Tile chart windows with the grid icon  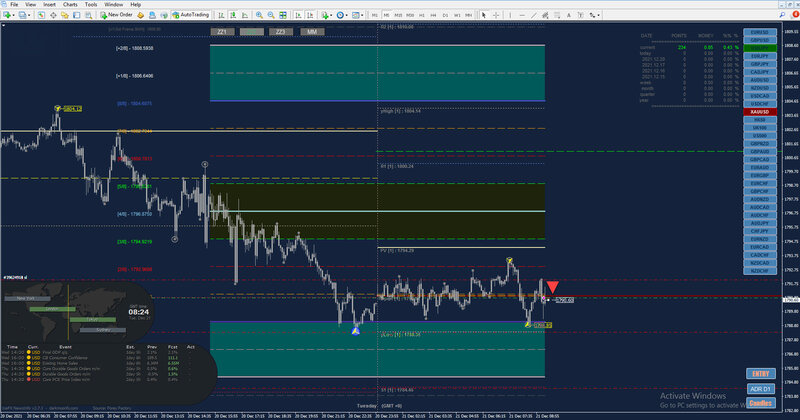pyautogui.click(x=283, y=15)
